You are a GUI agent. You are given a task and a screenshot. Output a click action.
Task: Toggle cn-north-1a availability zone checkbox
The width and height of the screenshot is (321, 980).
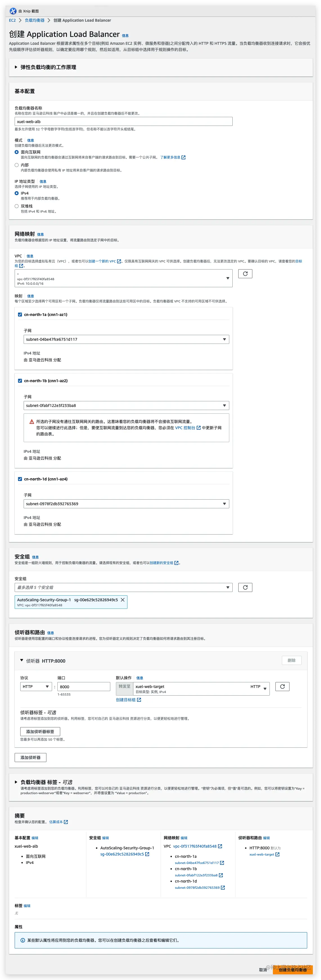pyautogui.click(x=20, y=315)
